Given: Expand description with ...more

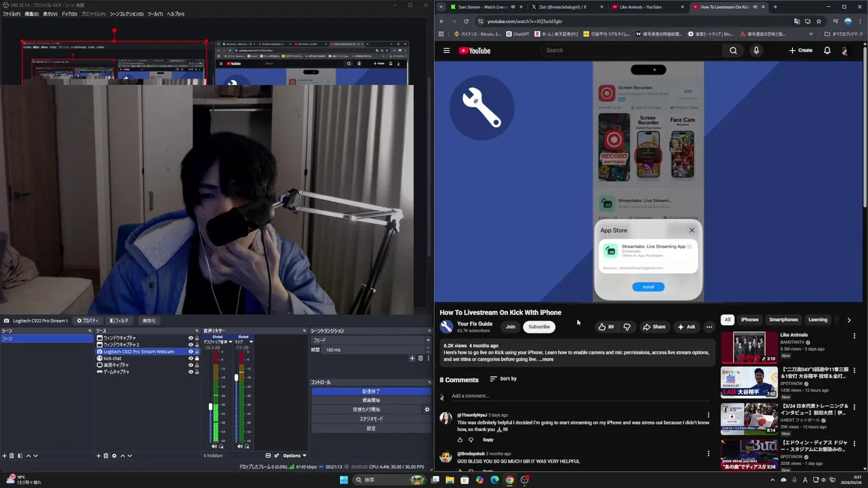Looking at the screenshot, I should click(x=546, y=359).
